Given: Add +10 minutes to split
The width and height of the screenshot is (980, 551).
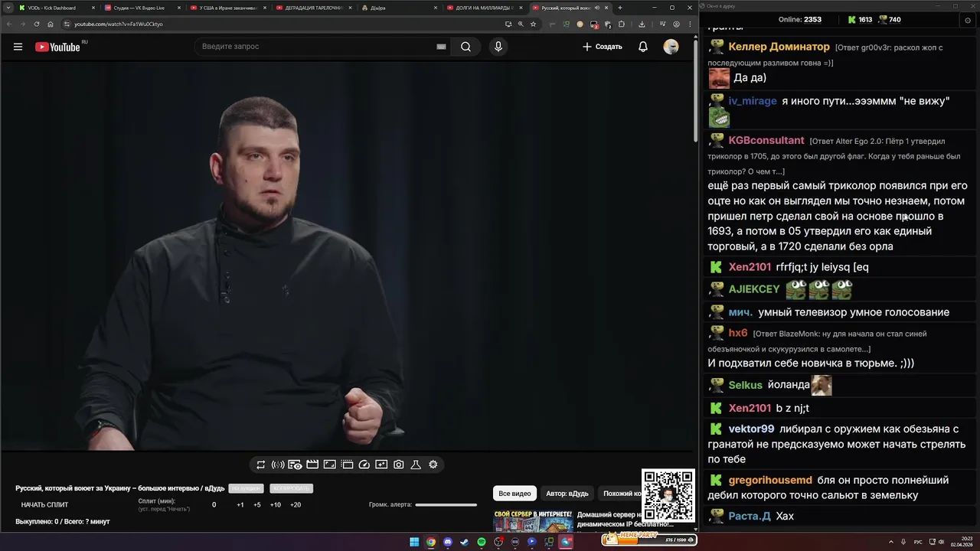Looking at the screenshot, I should (276, 505).
